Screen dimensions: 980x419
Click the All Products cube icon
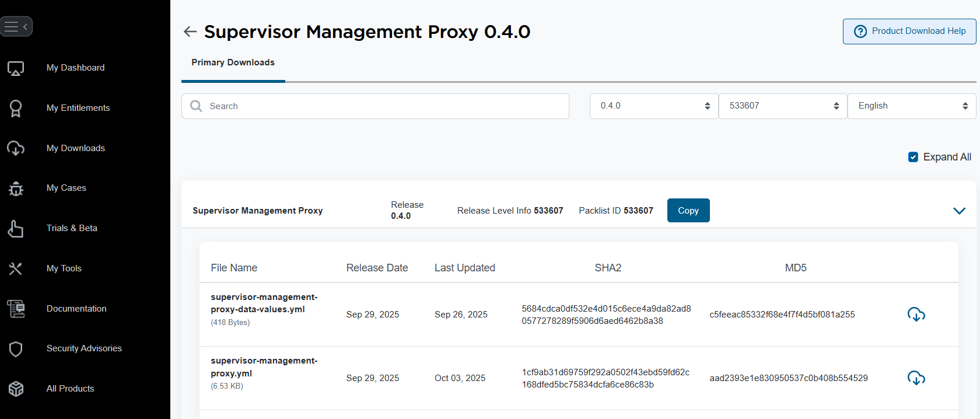16,389
